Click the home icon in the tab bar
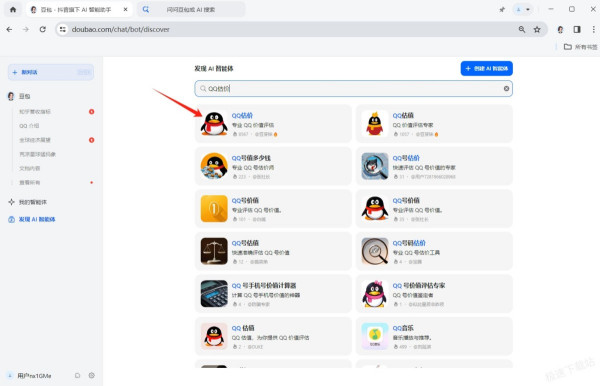 tap(13, 10)
